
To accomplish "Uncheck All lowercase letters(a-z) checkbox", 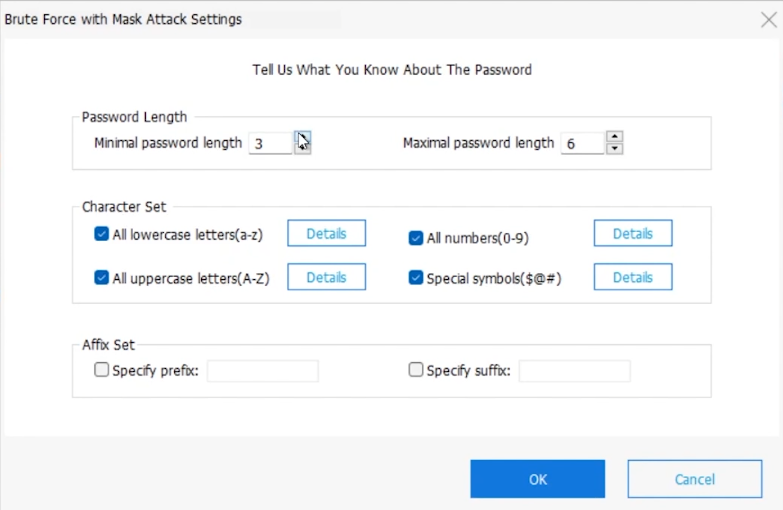I will tap(101, 234).
